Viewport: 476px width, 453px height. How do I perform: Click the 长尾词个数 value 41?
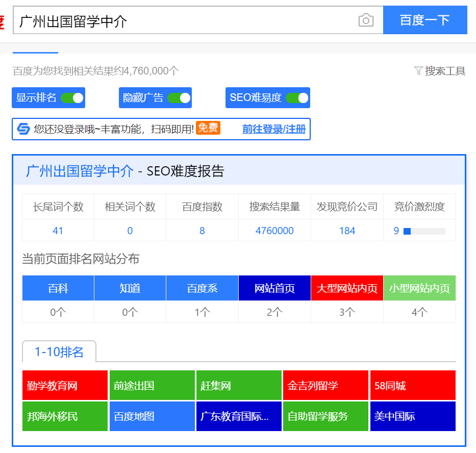58,231
